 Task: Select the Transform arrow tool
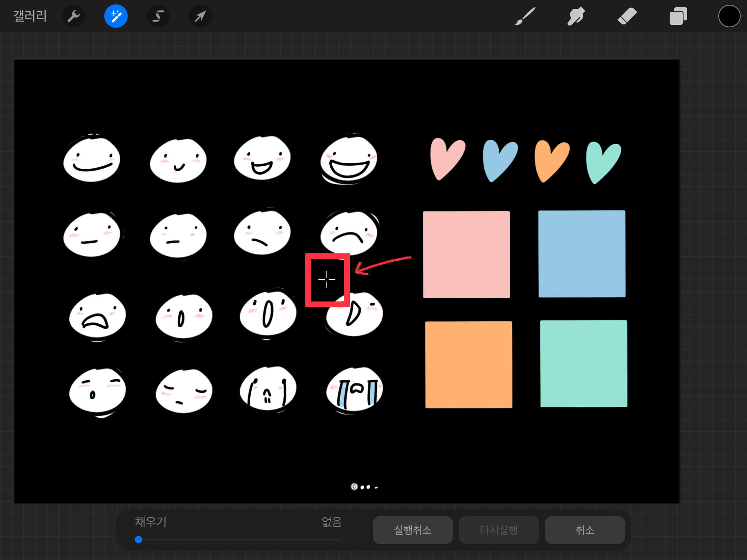pyautogui.click(x=200, y=16)
